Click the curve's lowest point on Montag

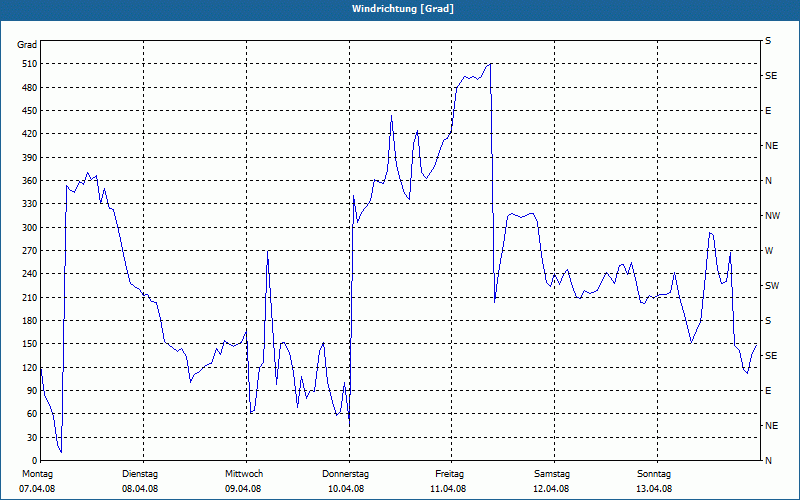[x=61, y=452]
